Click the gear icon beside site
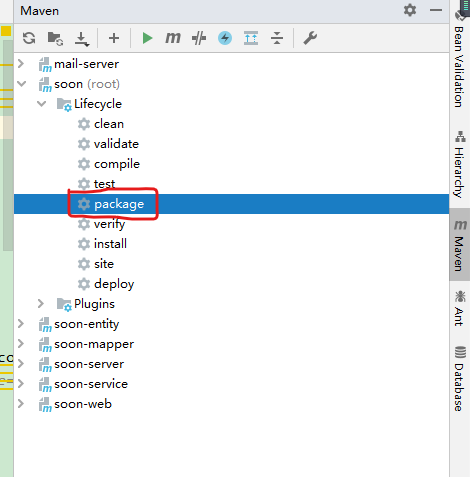Viewport: 470px width, 477px height. pyautogui.click(x=84, y=264)
